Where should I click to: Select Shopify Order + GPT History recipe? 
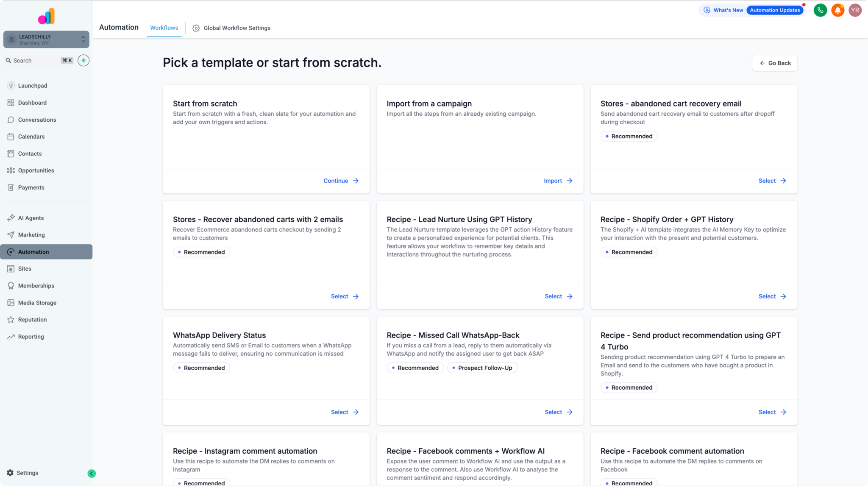click(x=772, y=296)
